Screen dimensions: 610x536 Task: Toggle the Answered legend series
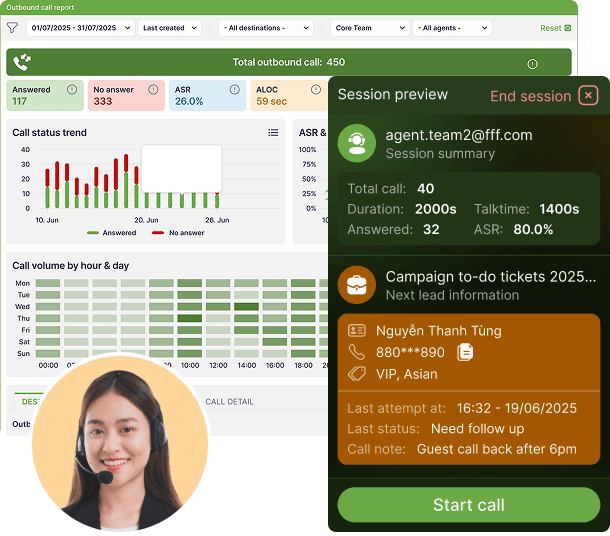click(112, 233)
